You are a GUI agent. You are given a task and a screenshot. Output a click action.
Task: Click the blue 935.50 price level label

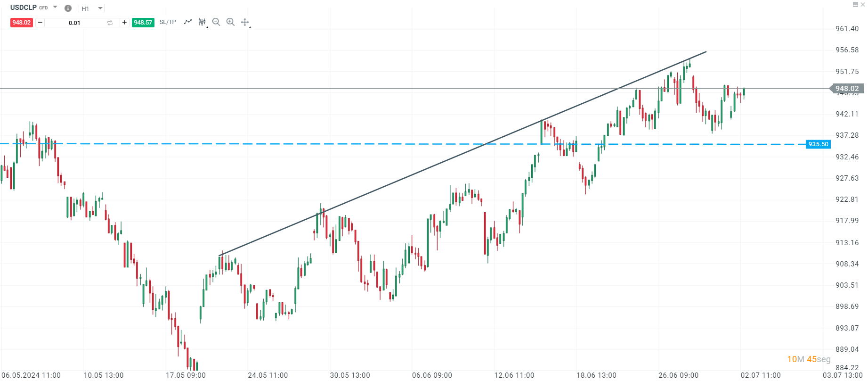pos(818,144)
